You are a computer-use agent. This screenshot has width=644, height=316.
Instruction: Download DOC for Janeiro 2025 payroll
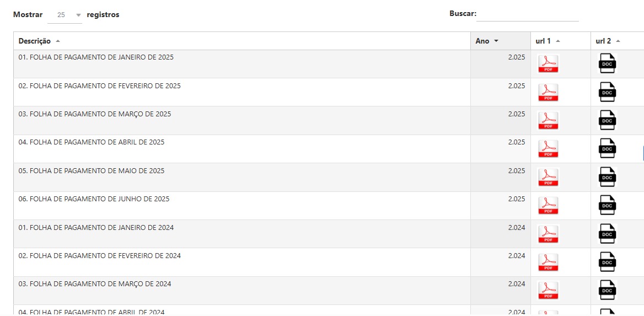607,63
